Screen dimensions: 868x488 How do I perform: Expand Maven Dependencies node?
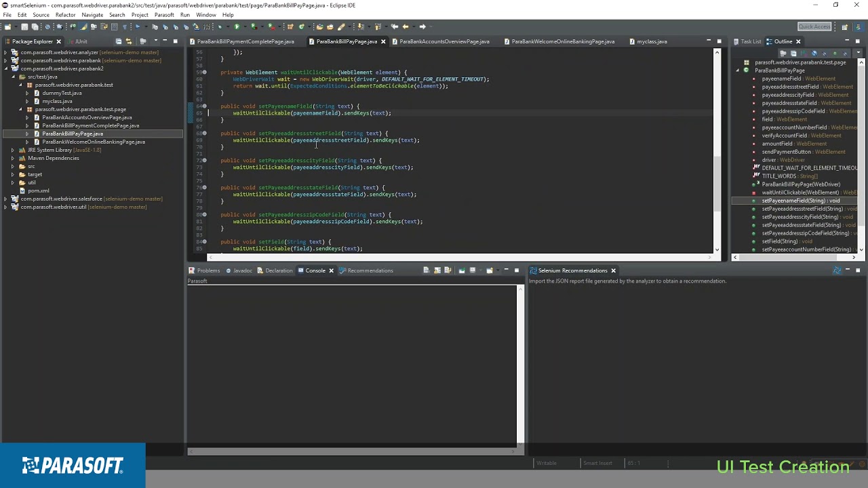point(13,158)
